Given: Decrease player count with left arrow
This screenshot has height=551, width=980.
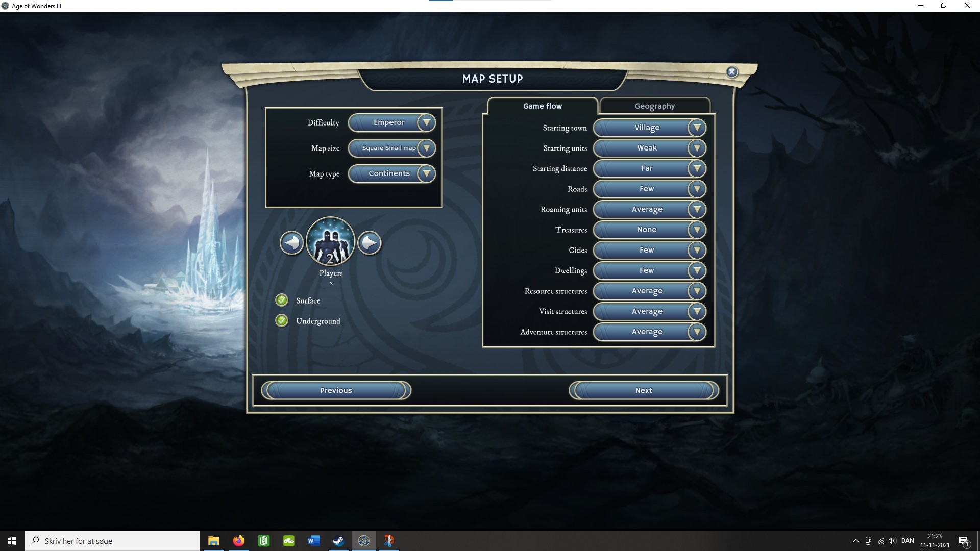Looking at the screenshot, I should tap(291, 243).
